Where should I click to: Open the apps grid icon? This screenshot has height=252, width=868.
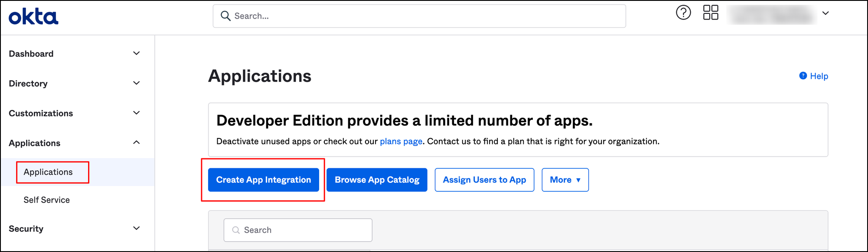point(711,13)
